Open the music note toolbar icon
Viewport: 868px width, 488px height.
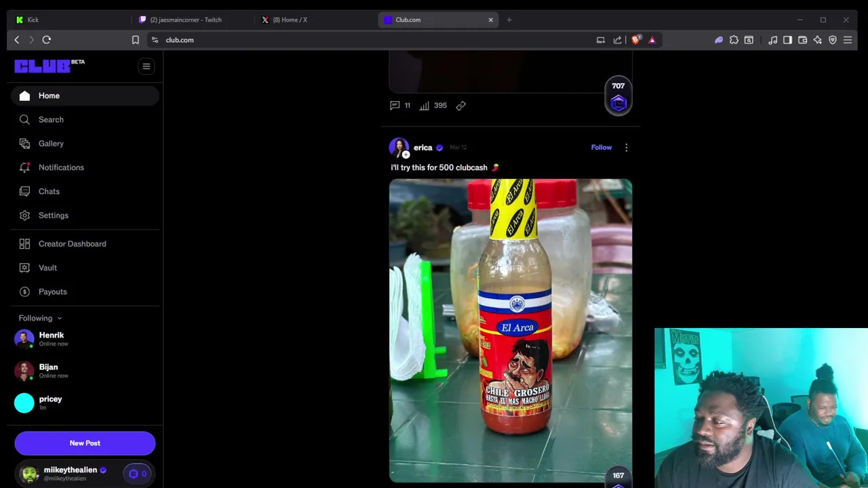click(772, 40)
